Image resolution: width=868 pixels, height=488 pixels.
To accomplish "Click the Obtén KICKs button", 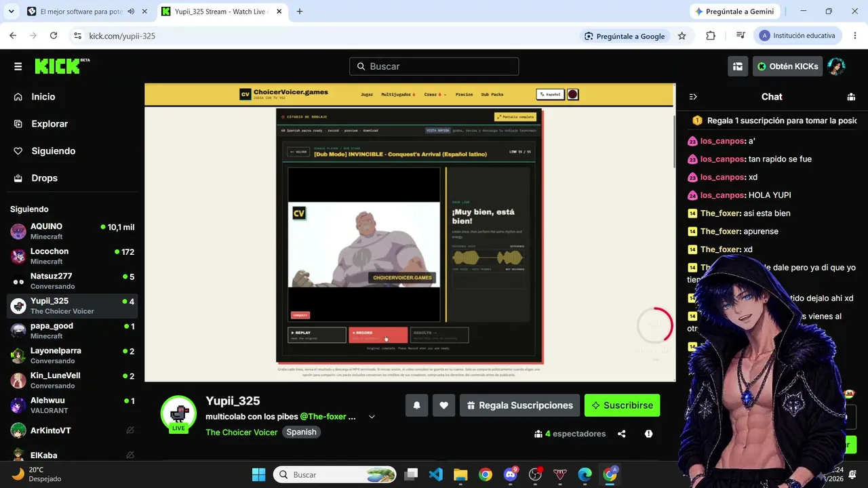I will (788, 66).
